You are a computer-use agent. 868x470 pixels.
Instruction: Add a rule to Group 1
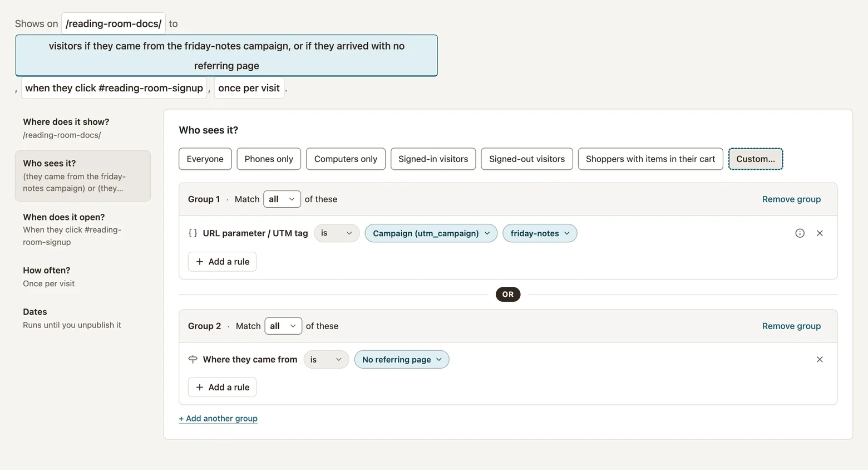pos(222,262)
